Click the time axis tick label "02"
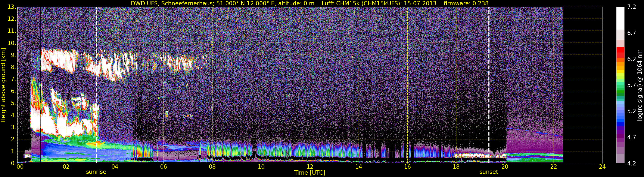Image resolution: width=644 pixels, height=177 pixels. (66, 167)
